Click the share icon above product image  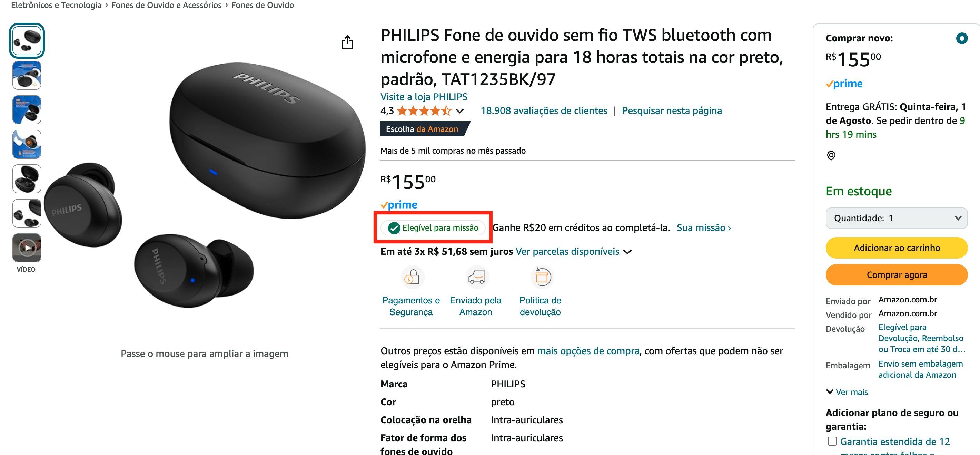tap(347, 42)
